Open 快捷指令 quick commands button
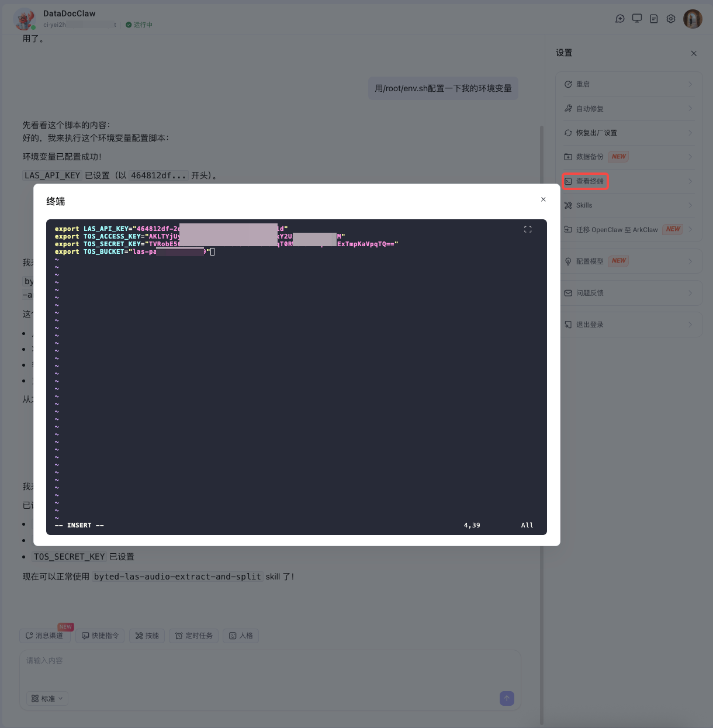The height and width of the screenshot is (728, 713). pyautogui.click(x=100, y=636)
